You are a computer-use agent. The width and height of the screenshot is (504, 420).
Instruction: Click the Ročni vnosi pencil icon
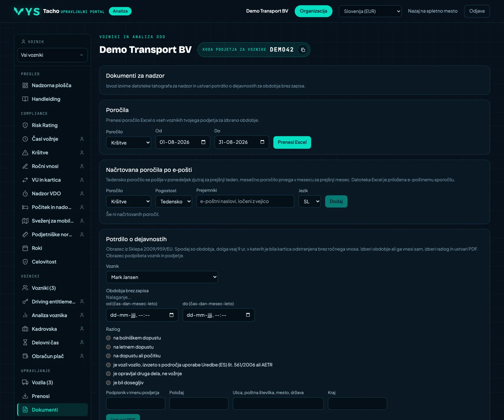[25, 166]
